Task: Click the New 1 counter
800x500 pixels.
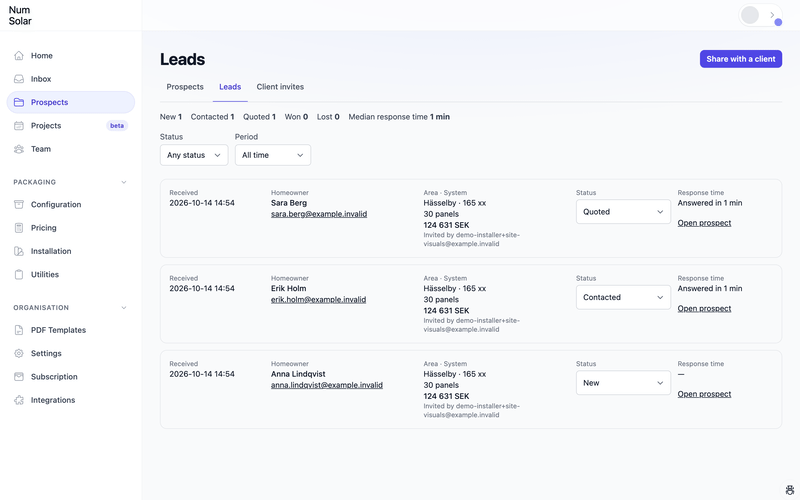Action: click(x=171, y=117)
